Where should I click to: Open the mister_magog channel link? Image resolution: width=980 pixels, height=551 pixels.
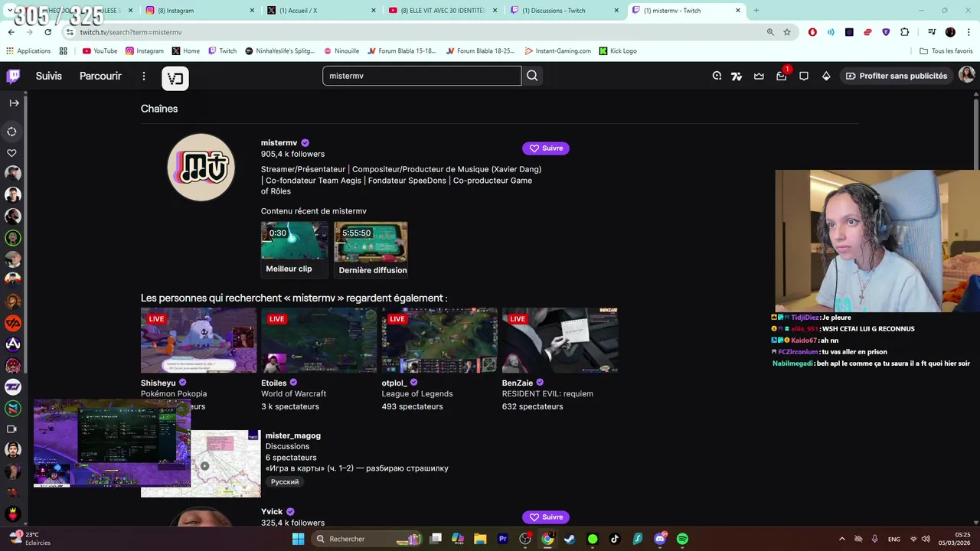click(x=292, y=435)
